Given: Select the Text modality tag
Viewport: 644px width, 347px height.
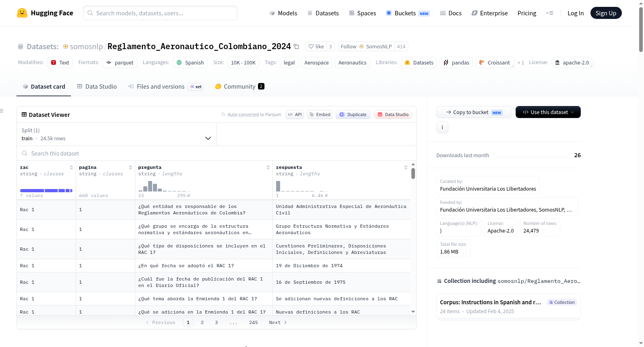Looking at the screenshot, I should click(x=60, y=62).
